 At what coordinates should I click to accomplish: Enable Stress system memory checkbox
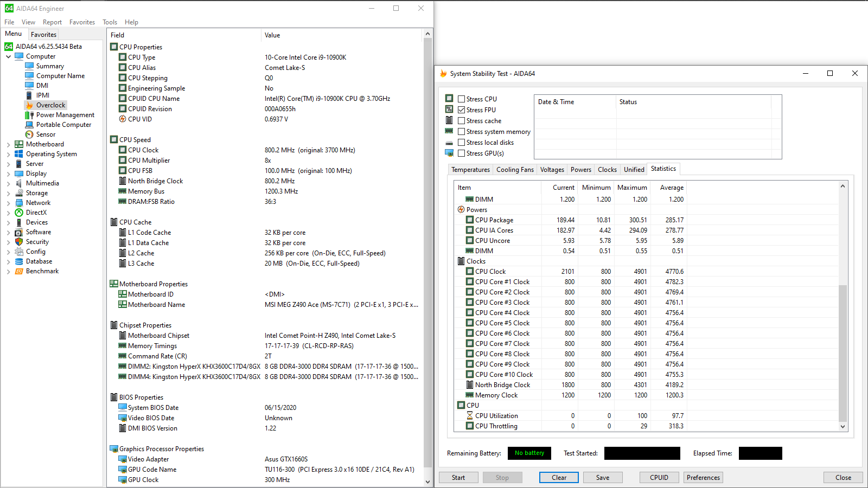click(x=461, y=132)
